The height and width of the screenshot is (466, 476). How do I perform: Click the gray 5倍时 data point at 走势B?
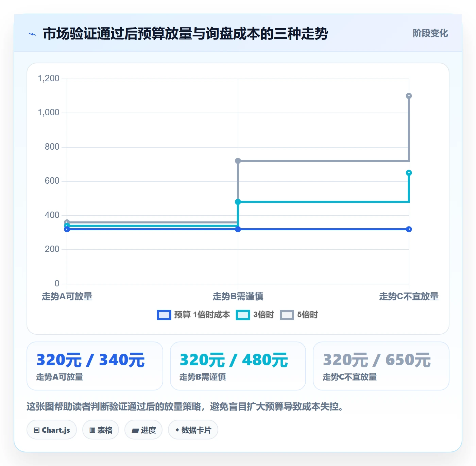(x=238, y=161)
